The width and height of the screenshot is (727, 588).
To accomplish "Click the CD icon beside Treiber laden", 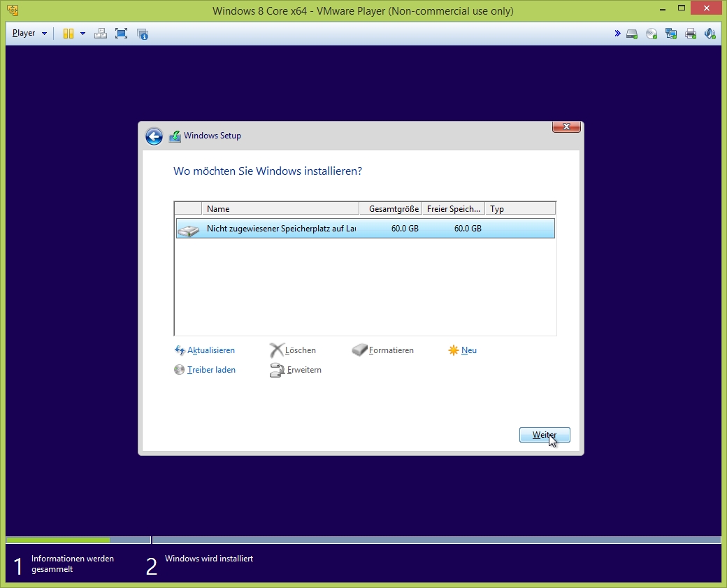I will coord(180,370).
